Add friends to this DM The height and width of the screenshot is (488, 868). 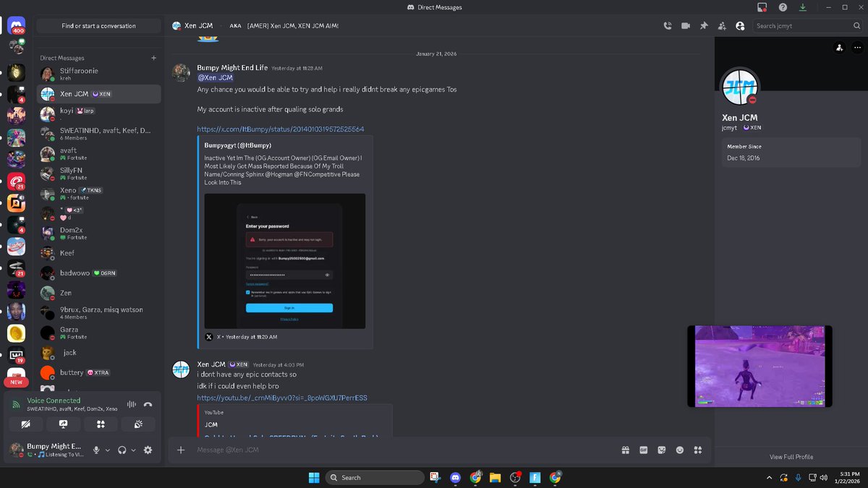click(x=722, y=26)
